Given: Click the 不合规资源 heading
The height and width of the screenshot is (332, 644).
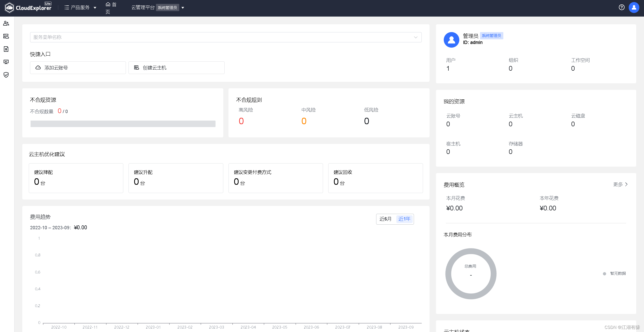Looking at the screenshot, I should [x=43, y=100].
